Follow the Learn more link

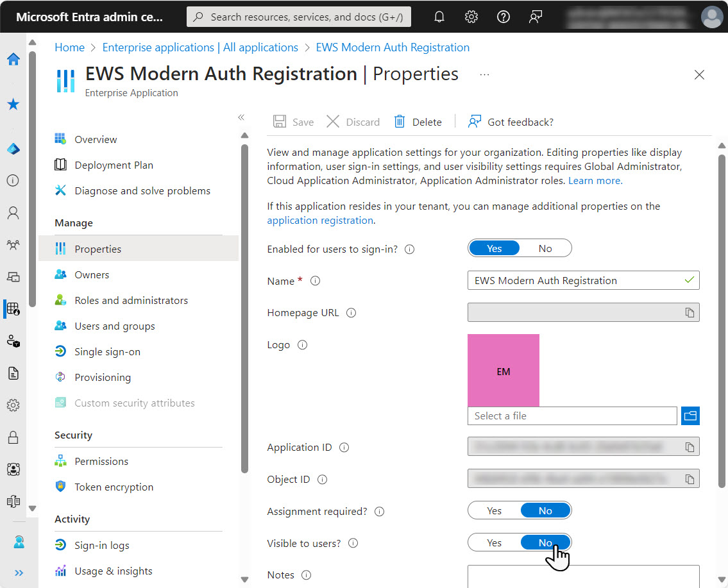point(595,181)
